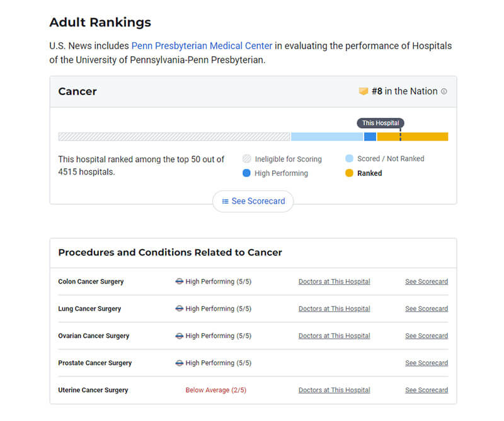Image resolution: width=504 pixels, height=421 pixels.
Task: Click High Performing icon for Ovarian Cancer Surgery
Action: [180, 336]
